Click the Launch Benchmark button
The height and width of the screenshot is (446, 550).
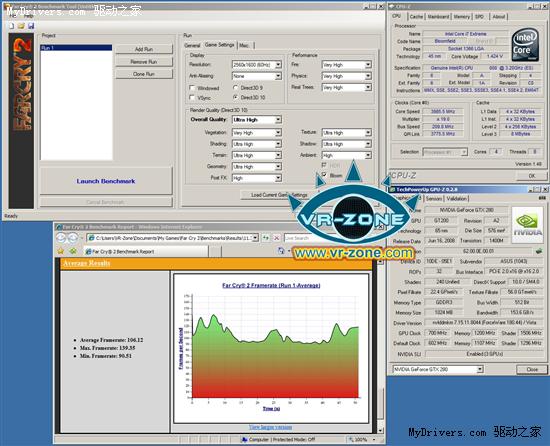[106, 181]
